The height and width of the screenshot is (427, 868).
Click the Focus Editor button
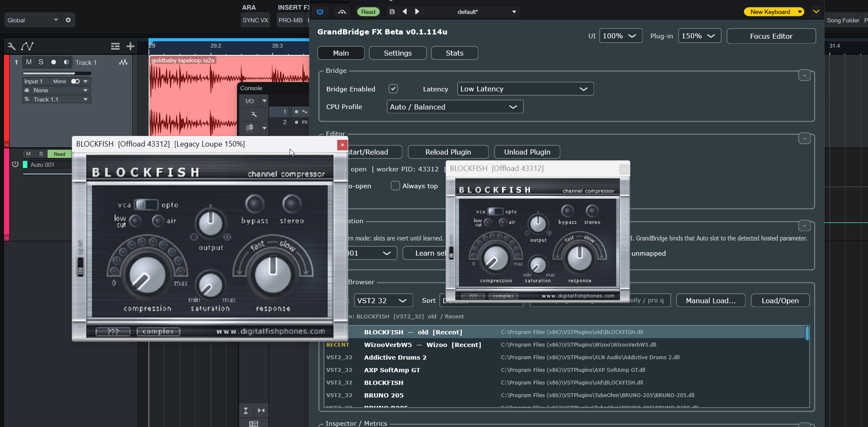tap(771, 36)
